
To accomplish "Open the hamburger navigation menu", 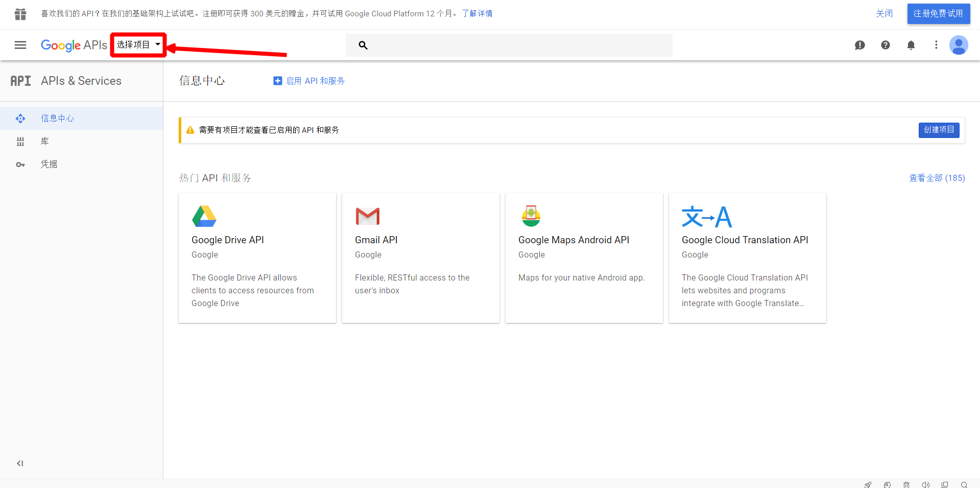I will [20, 45].
